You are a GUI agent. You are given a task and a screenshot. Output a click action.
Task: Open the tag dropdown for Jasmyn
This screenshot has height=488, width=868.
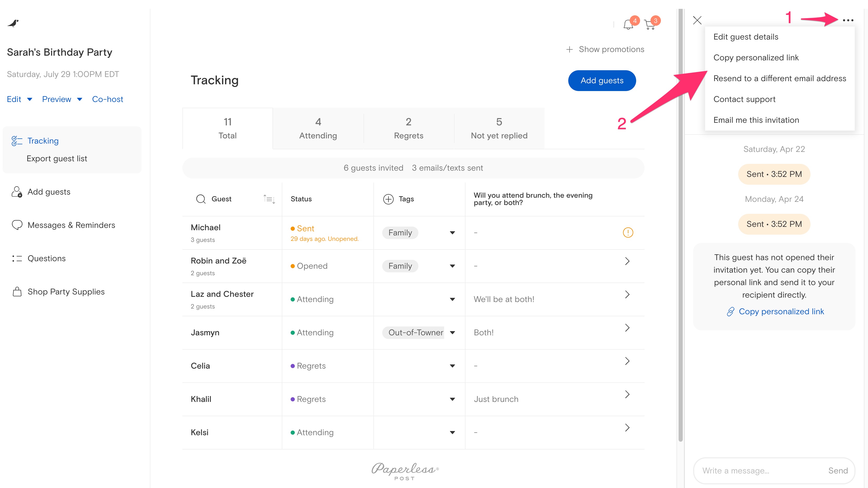(x=452, y=333)
